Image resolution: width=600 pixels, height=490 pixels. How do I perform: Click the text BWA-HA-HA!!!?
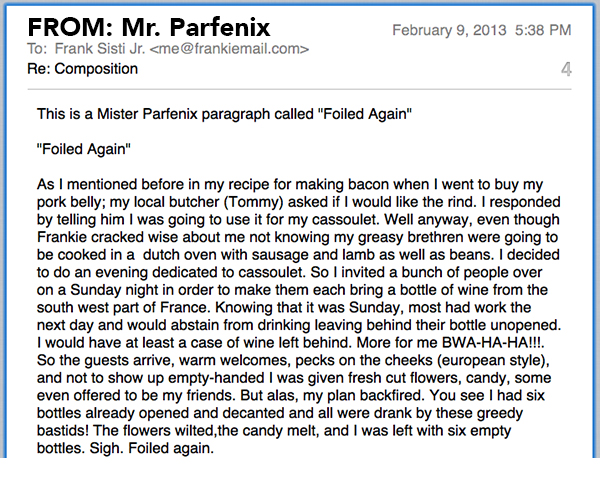click(492, 342)
